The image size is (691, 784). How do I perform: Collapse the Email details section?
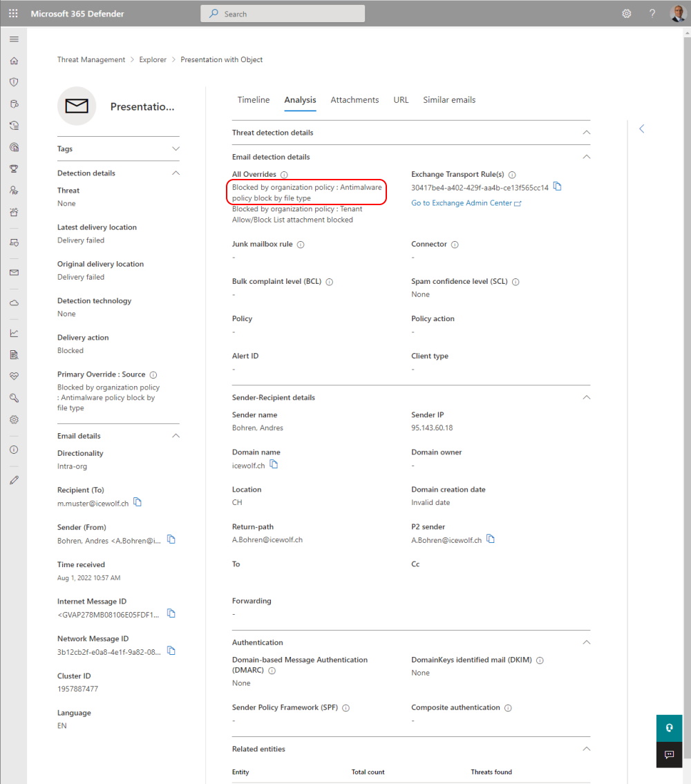[x=176, y=435]
